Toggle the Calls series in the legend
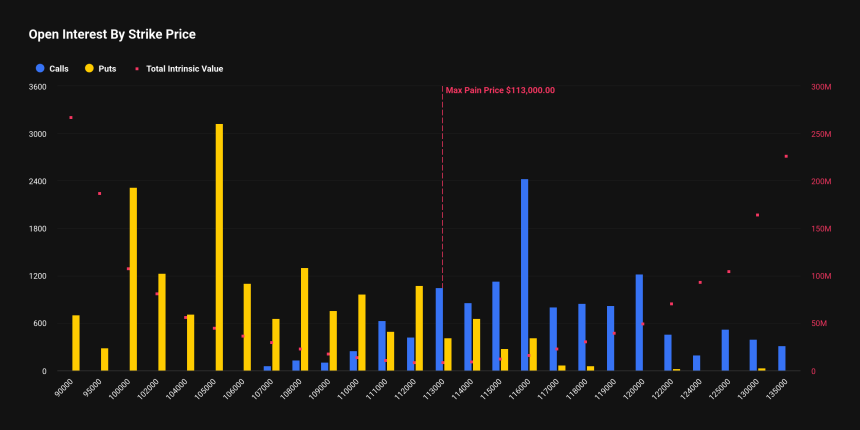 point(58,69)
